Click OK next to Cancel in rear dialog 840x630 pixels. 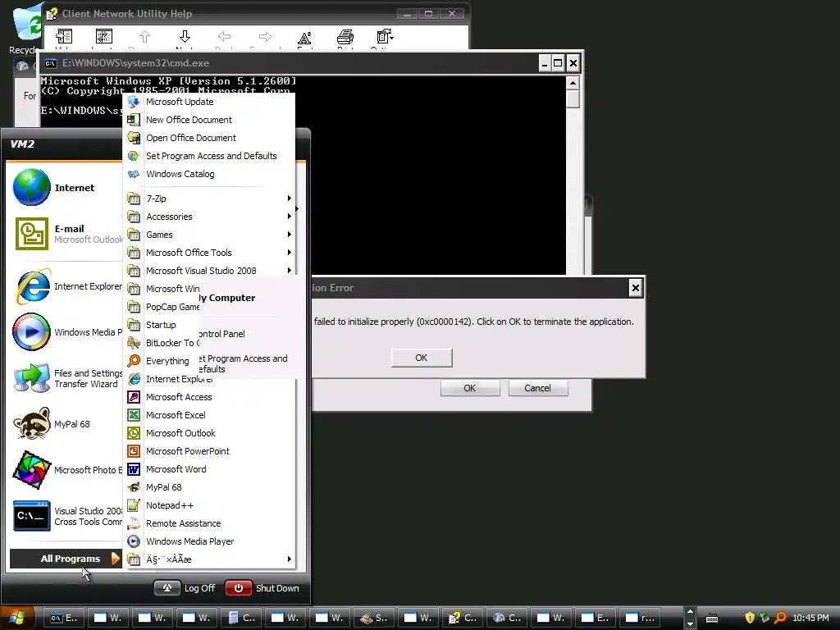[470, 388]
